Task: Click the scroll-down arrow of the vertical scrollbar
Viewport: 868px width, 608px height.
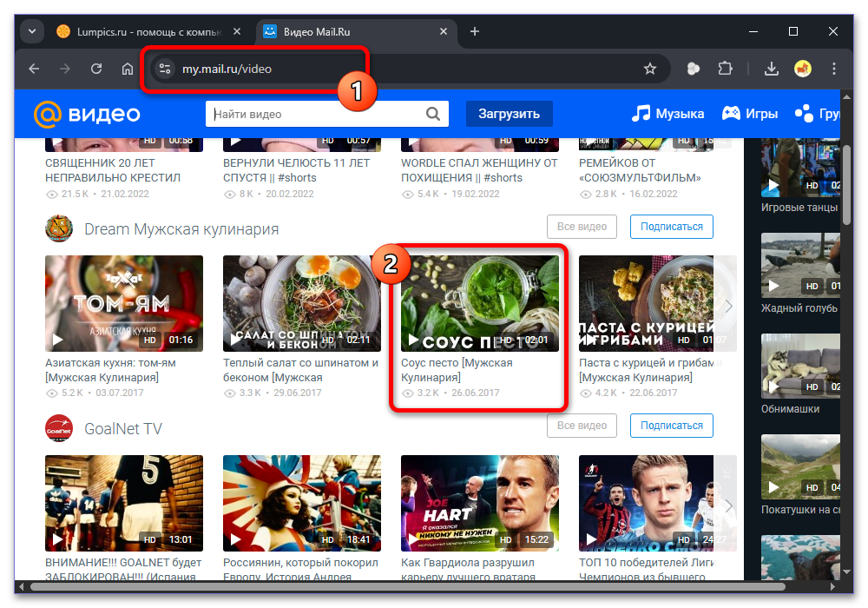Action: 846,572
